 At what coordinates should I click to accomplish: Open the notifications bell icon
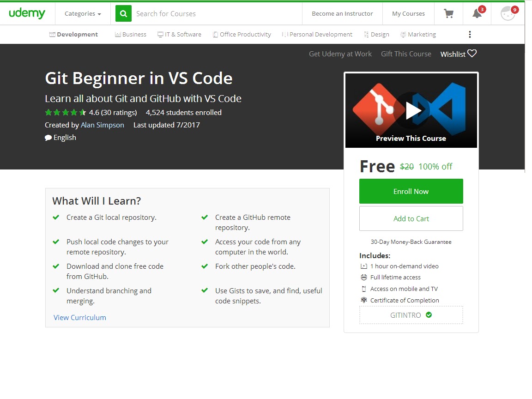477,13
